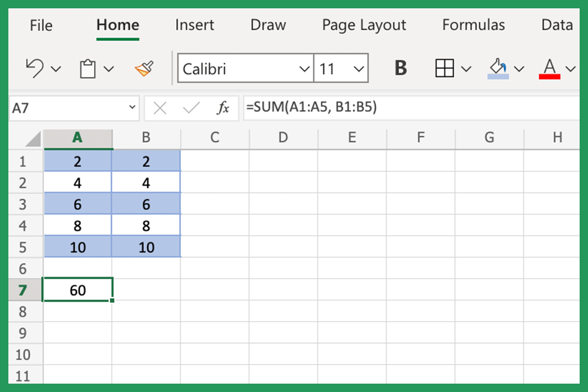588x392 pixels.
Task: Switch to the Draw tab
Action: 268,25
